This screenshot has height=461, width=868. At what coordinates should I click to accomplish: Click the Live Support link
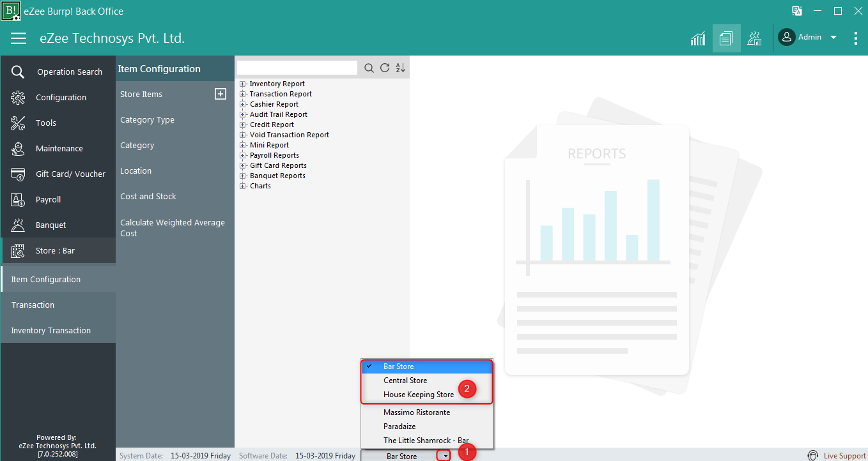844,456
